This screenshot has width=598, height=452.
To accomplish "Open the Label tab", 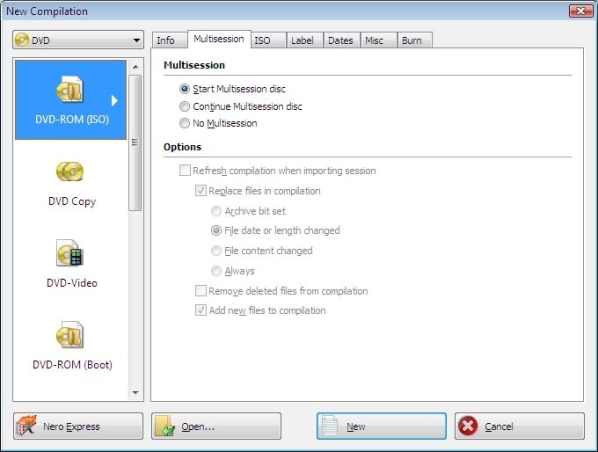I will pos(305,40).
